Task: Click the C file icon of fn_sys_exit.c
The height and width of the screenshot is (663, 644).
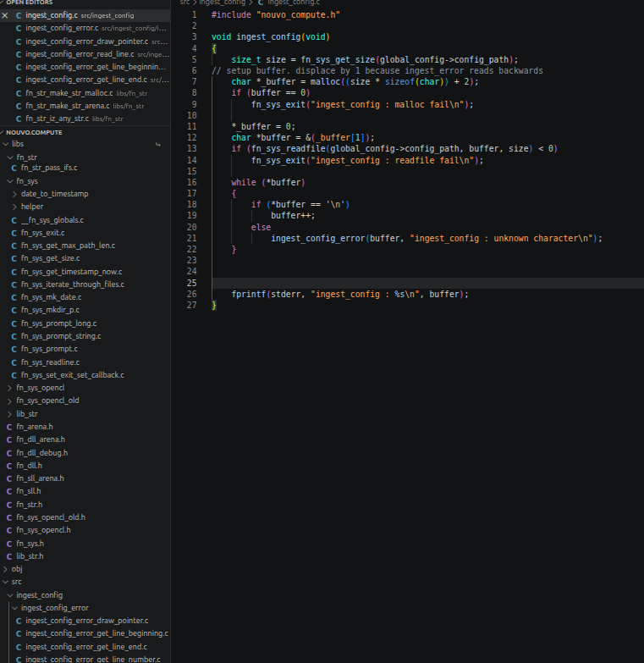Action: pos(14,233)
